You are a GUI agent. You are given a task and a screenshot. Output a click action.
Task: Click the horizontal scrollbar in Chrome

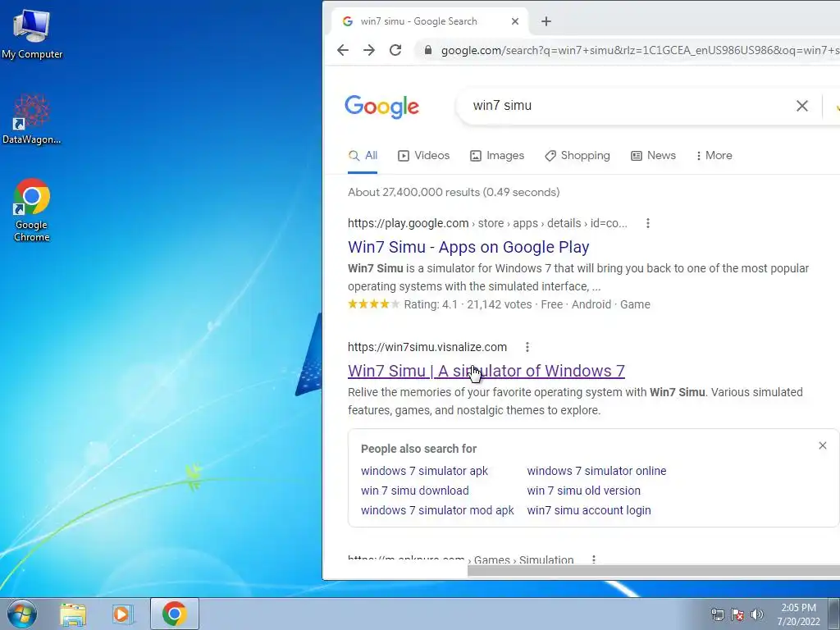coord(654,571)
